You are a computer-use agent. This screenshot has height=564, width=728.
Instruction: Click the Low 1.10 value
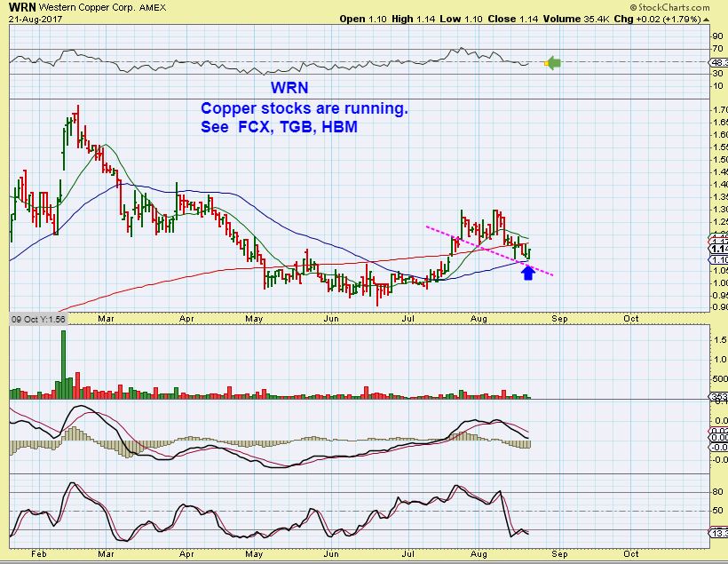point(461,19)
